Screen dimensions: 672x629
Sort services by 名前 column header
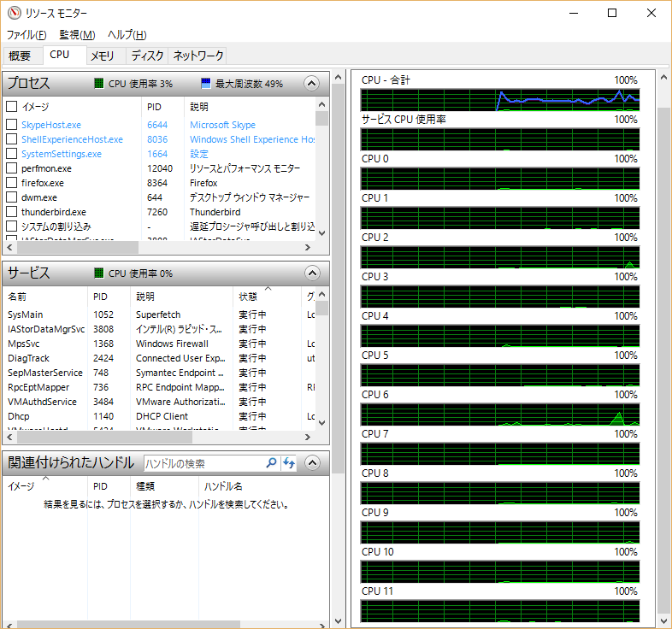coord(45,297)
